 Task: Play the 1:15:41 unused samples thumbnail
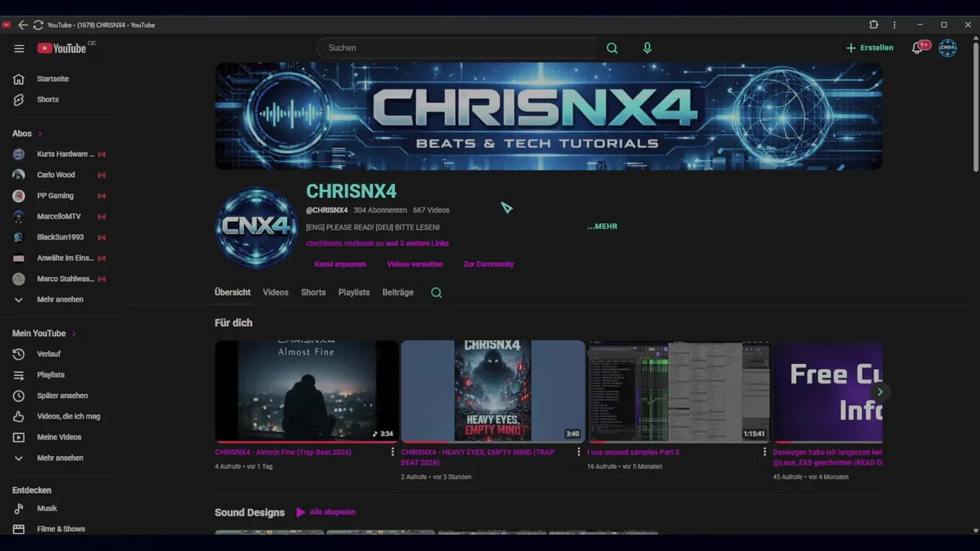click(x=678, y=391)
